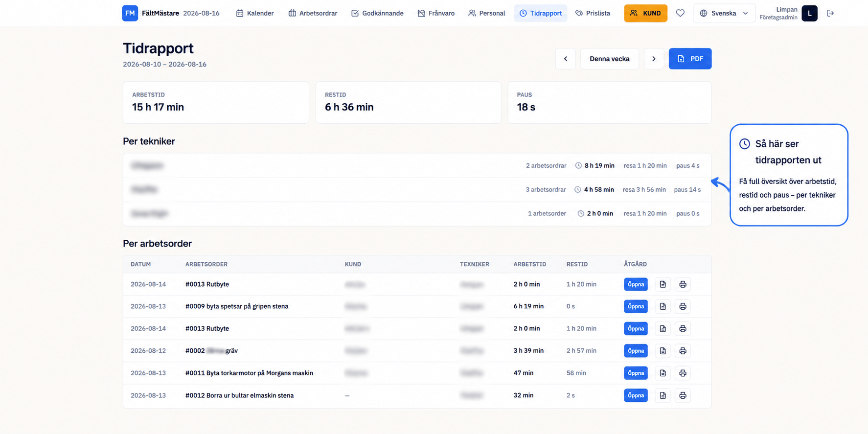The height and width of the screenshot is (434, 868).
Task: Open the Svenska language dropdown
Action: point(724,13)
